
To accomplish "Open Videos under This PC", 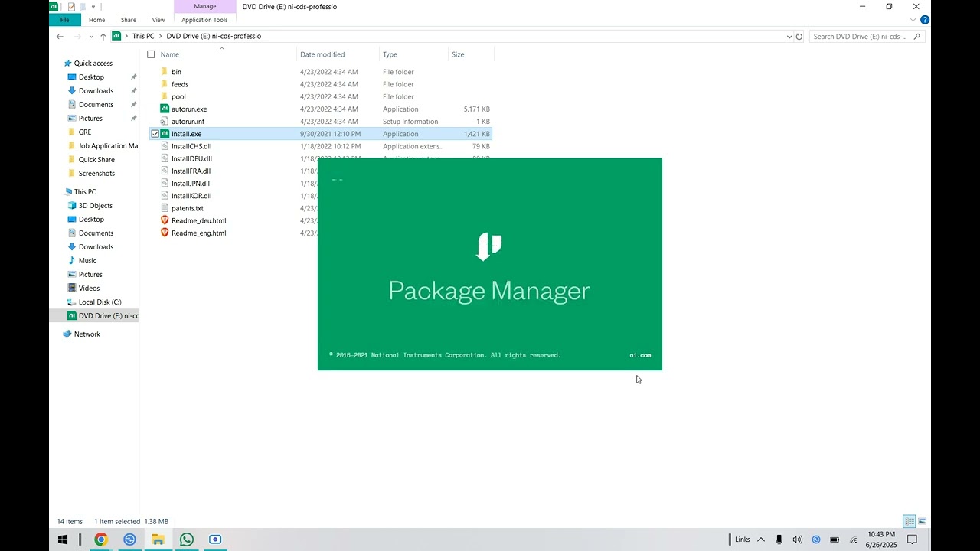I will (89, 289).
